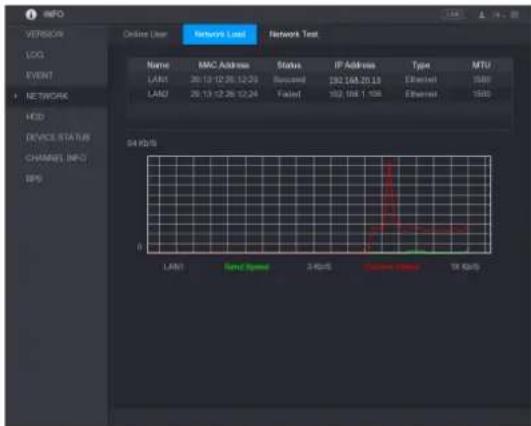Switch to the Network Test tab
This screenshot has width=531, height=426.
click(x=294, y=34)
